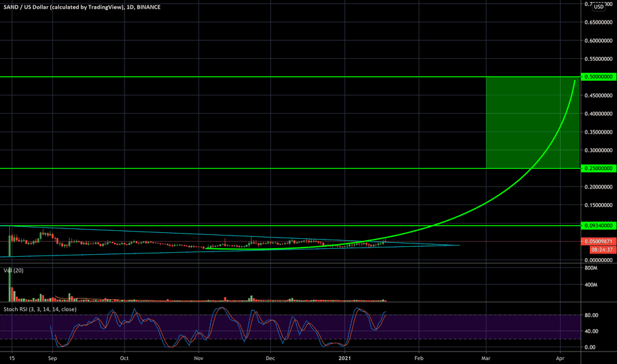Viewport: 617px width, 364px height.
Task: Click the Apr date label
Action: point(560,358)
